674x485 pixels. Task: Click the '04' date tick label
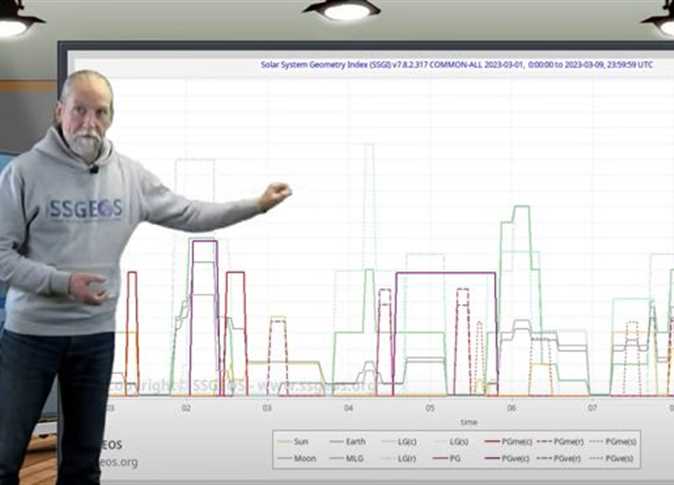pos(349,408)
